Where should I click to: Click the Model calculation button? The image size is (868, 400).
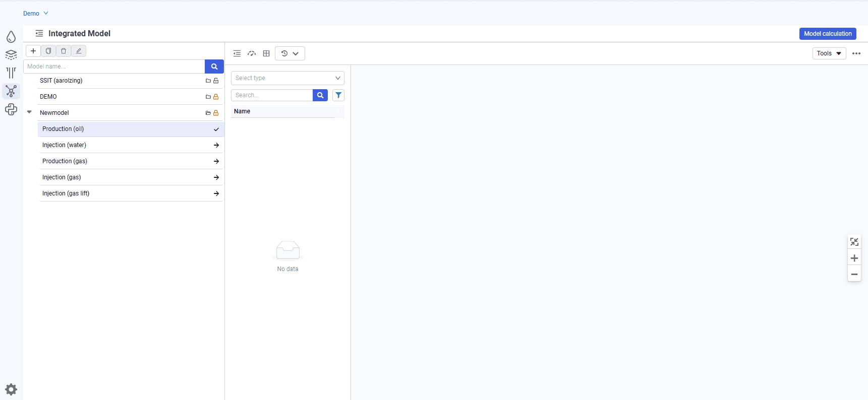[828, 34]
